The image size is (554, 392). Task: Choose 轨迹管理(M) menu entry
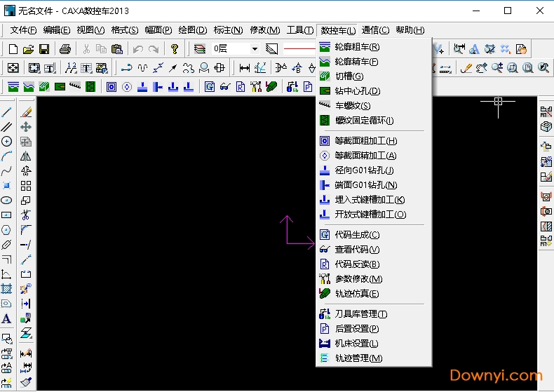374,358
